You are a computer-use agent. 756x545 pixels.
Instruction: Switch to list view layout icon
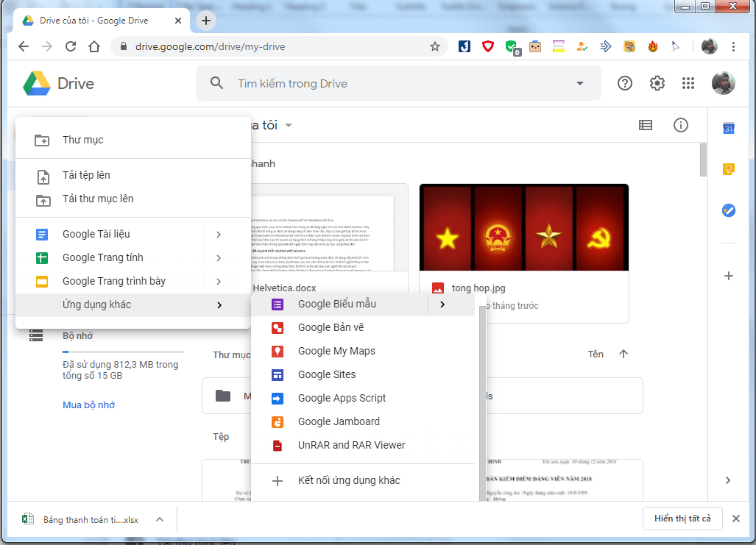pos(646,125)
